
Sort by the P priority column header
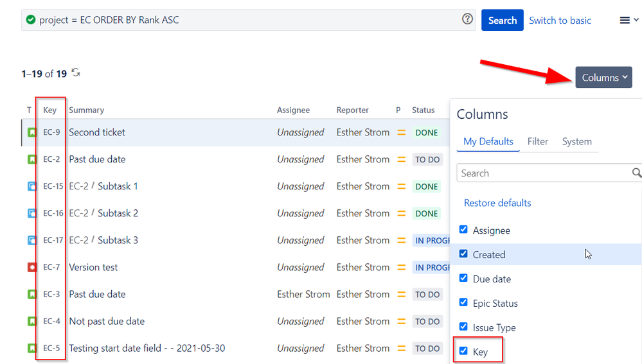click(398, 110)
